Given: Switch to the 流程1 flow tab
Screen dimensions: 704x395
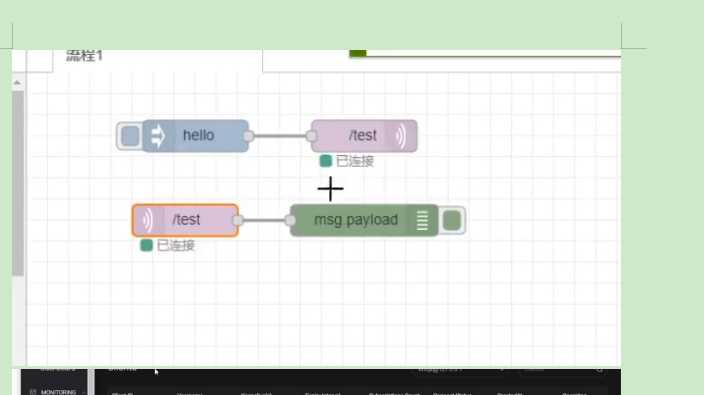Looking at the screenshot, I should (x=84, y=56).
